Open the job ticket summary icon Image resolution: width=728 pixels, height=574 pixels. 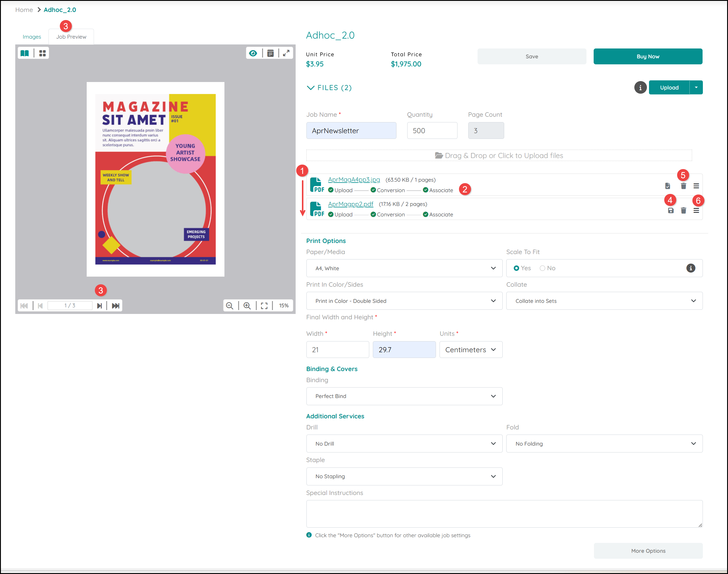[x=270, y=53]
